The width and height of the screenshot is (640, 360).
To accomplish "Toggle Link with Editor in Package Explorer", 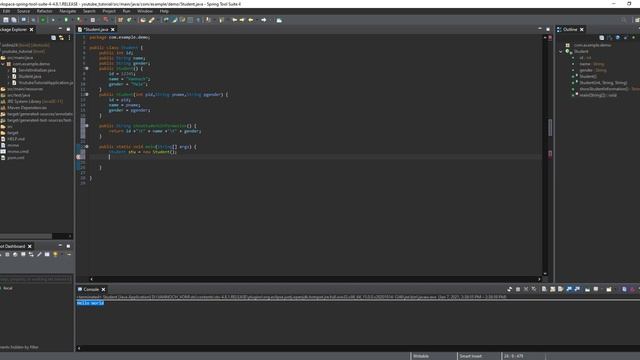I will [61, 38].
